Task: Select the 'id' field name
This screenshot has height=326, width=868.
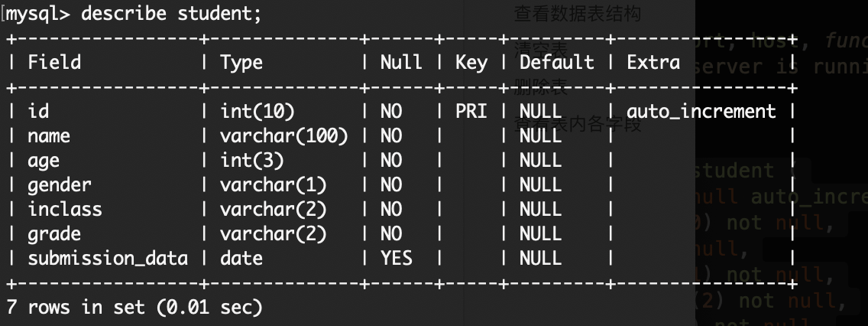Action: coord(38,111)
